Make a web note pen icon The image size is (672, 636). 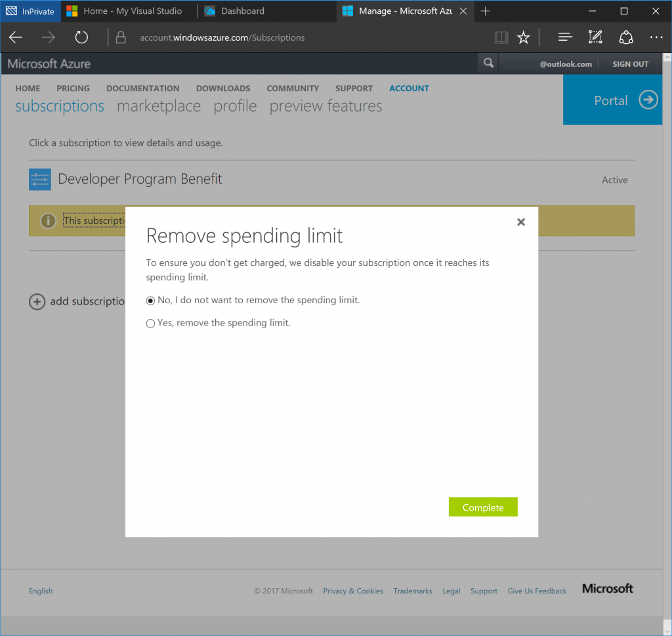pos(595,37)
